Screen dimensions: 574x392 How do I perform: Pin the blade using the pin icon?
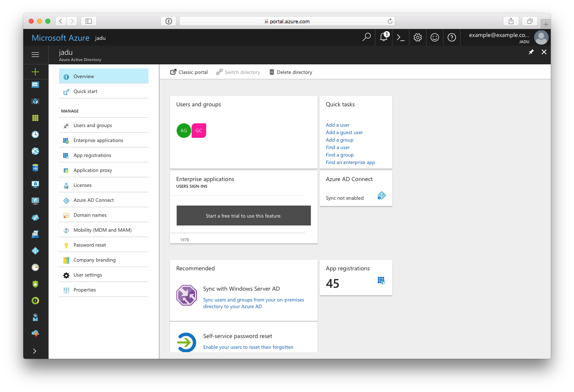(x=531, y=52)
